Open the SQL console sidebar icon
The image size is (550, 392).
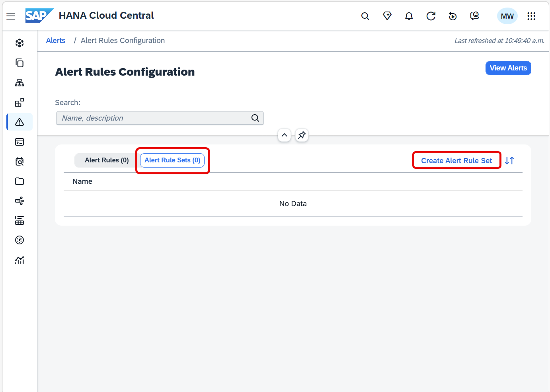20,142
